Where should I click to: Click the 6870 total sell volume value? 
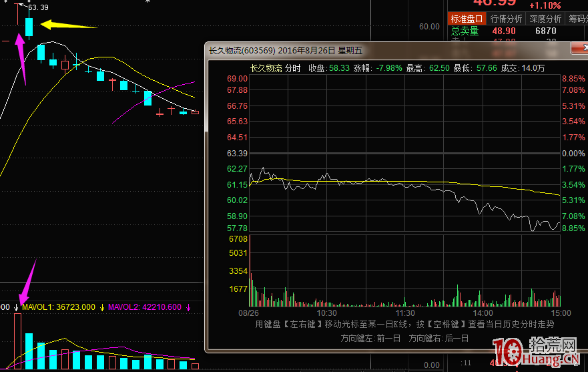tap(546, 31)
